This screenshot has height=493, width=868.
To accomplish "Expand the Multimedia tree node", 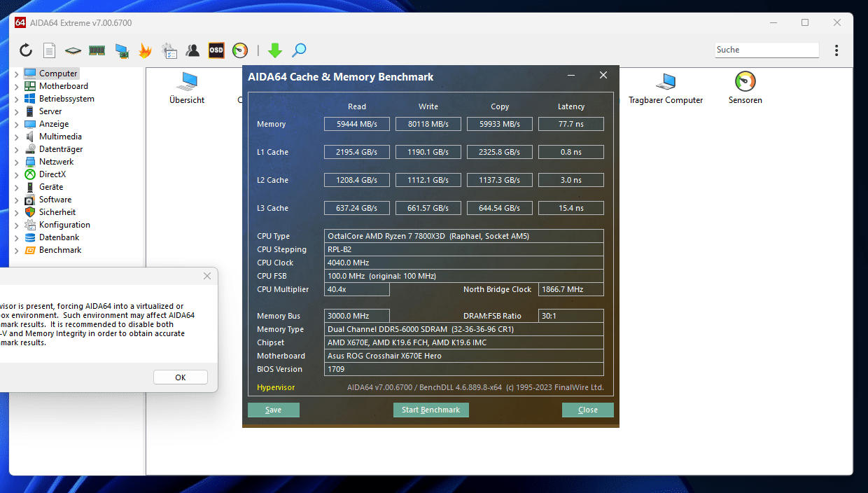I will coord(17,137).
